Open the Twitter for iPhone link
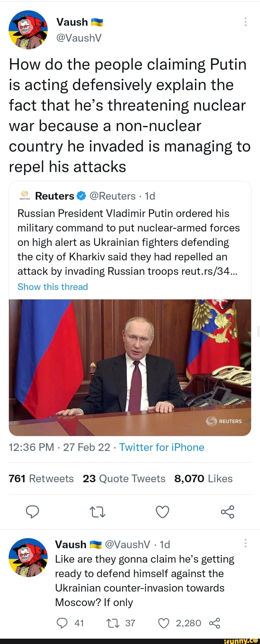260x644 pixels. coord(162,447)
